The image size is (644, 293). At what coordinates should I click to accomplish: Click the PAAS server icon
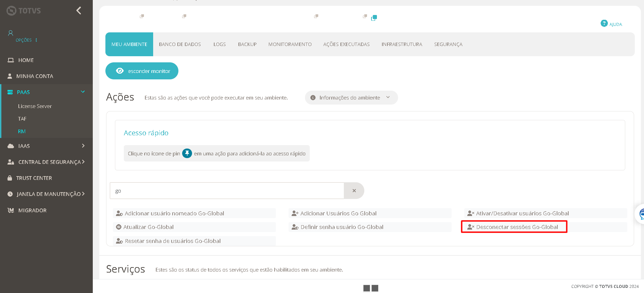[10, 92]
